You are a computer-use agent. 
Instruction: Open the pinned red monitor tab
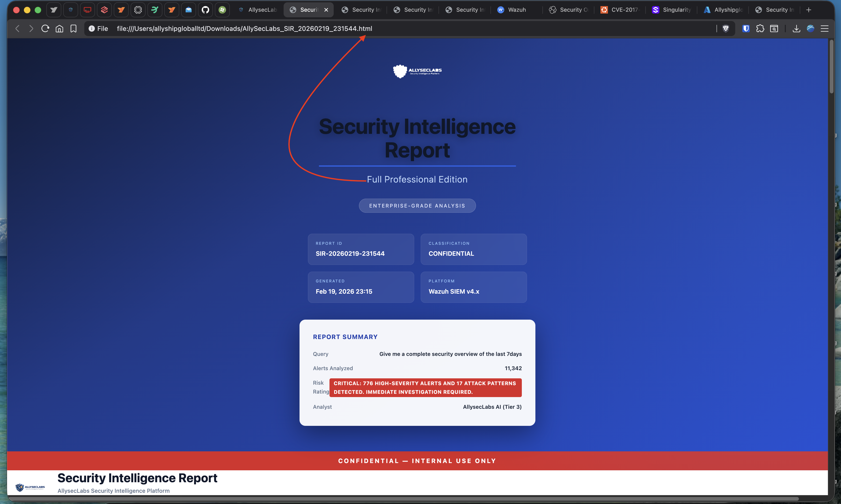[x=87, y=10]
